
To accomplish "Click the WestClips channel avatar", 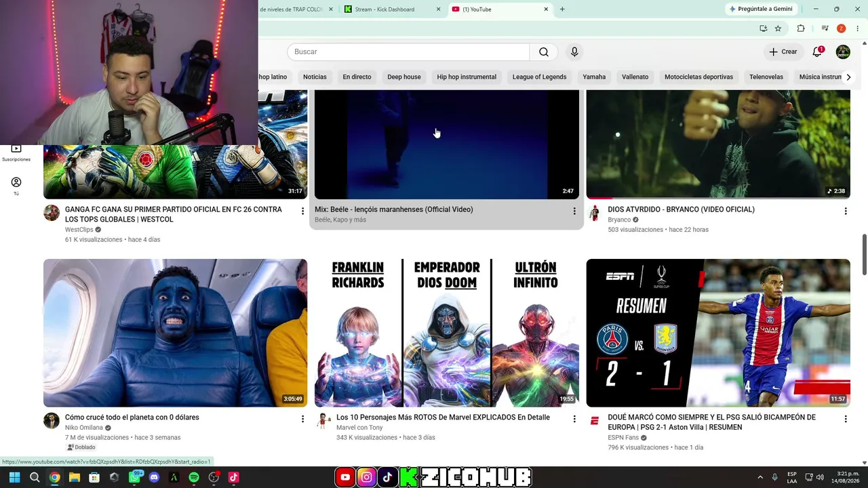I will click(x=52, y=213).
